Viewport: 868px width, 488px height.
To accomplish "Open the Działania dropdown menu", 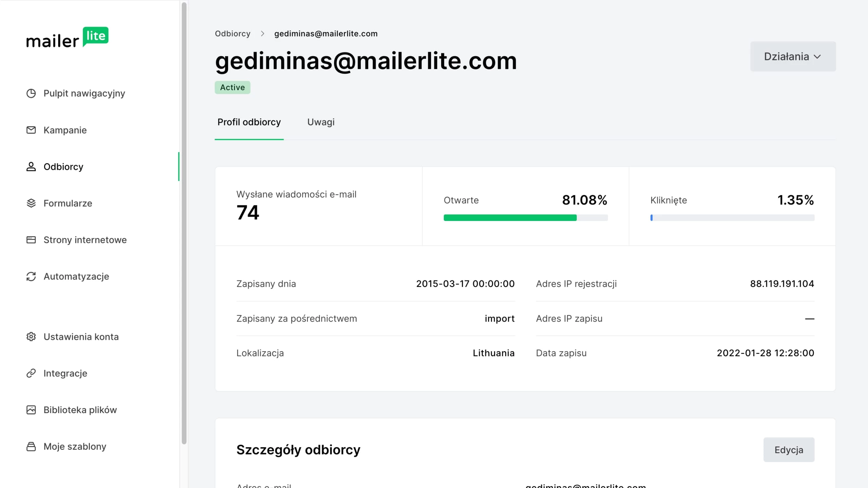I will (x=793, y=57).
